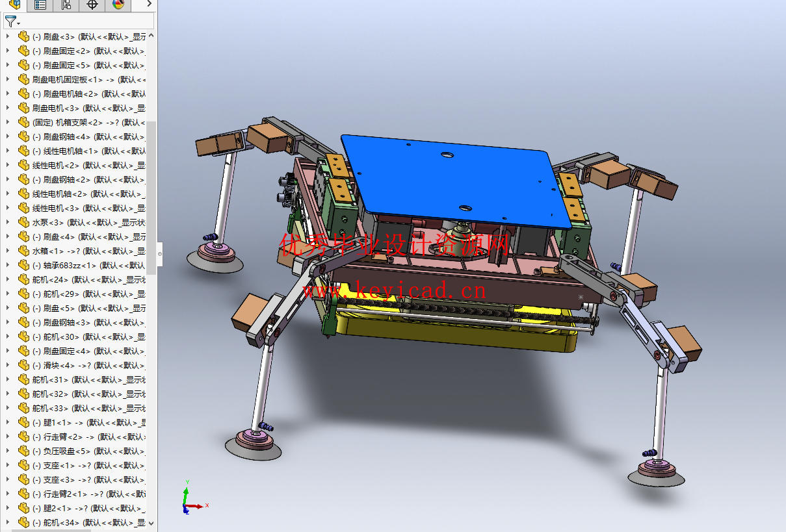The image size is (786, 532).
Task: Expand the 刷盘<3> component node
Action: coord(8,36)
